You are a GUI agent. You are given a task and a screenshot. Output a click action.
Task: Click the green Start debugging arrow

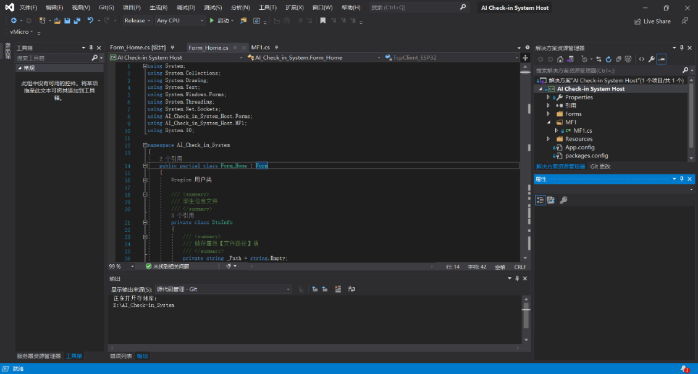[212, 20]
